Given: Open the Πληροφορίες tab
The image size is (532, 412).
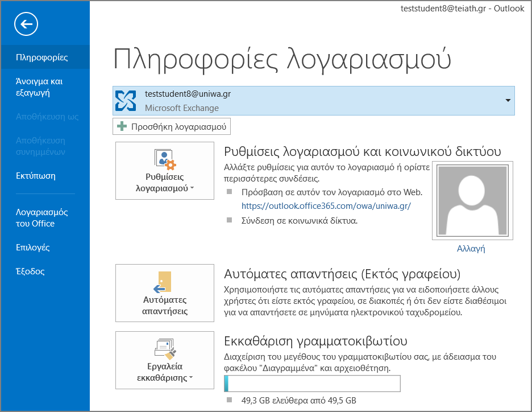Looking at the screenshot, I should click(x=45, y=57).
